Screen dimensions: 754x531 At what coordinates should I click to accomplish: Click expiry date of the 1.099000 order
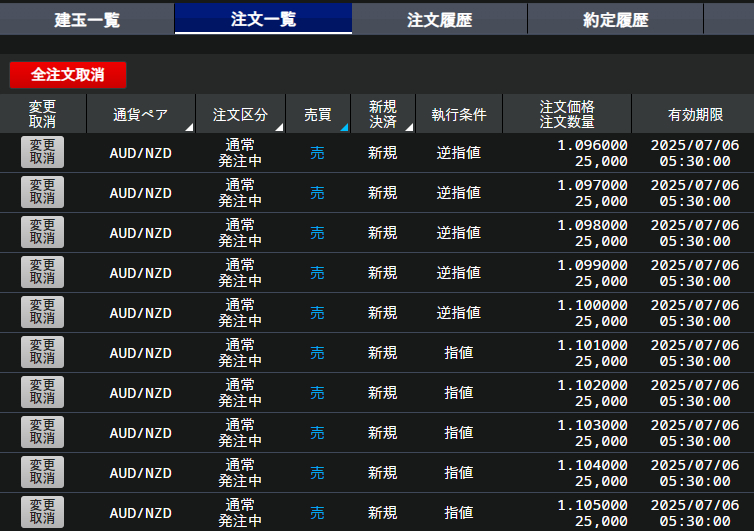click(x=695, y=273)
